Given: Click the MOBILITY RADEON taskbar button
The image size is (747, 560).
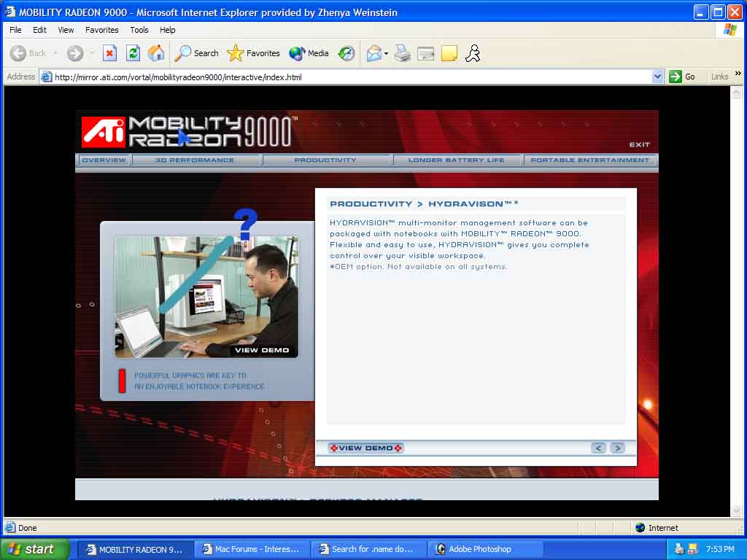Looking at the screenshot, I should (135, 549).
